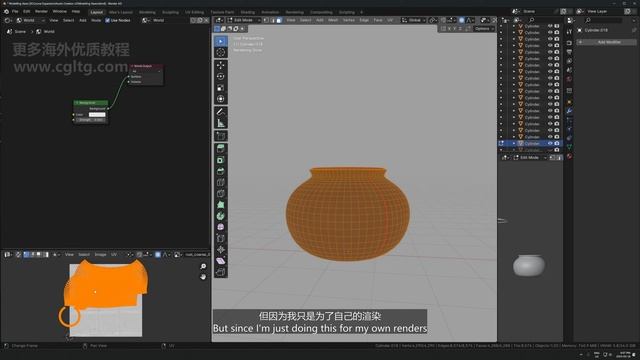Click the Color swatch on Background node
Image resolution: width=640 pixels, height=360 pixels.
click(97, 115)
